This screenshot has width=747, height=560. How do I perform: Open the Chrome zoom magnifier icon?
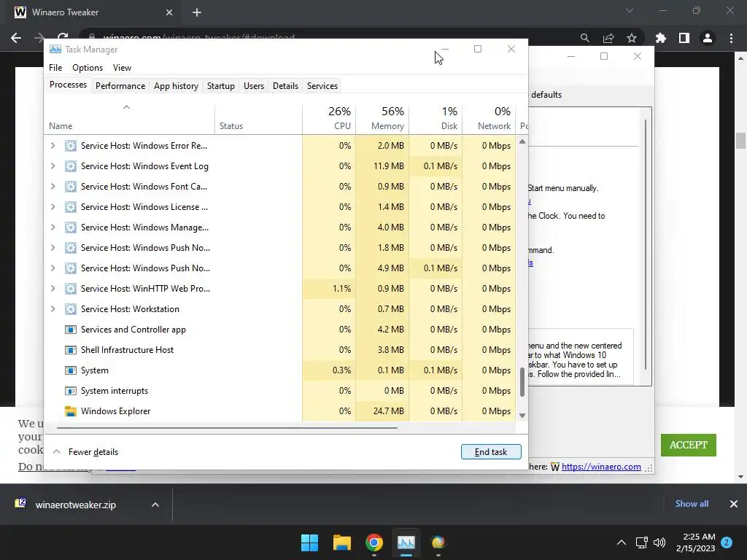click(x=585, y=38)
